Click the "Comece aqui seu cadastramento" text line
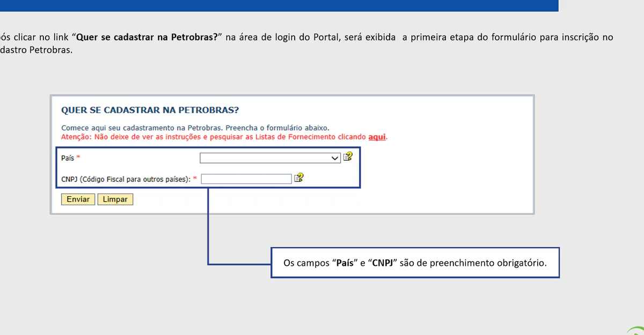 [195, 129]
